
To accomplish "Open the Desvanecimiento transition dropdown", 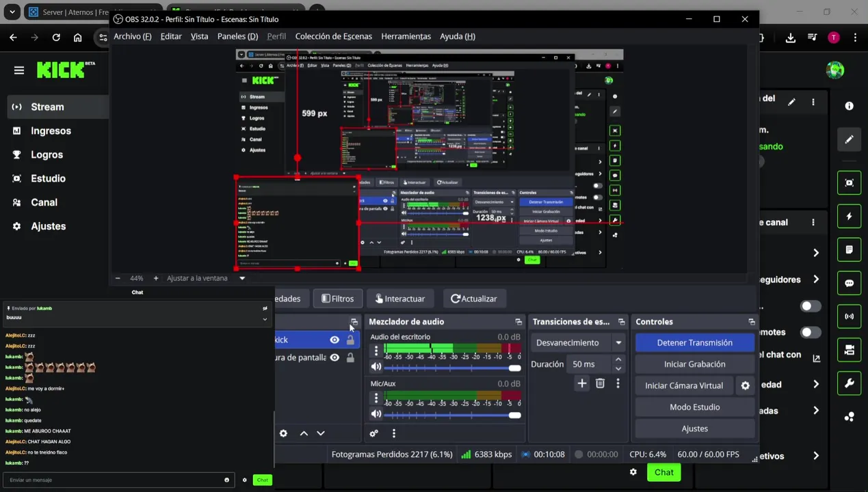I will (x=579, y=343).
